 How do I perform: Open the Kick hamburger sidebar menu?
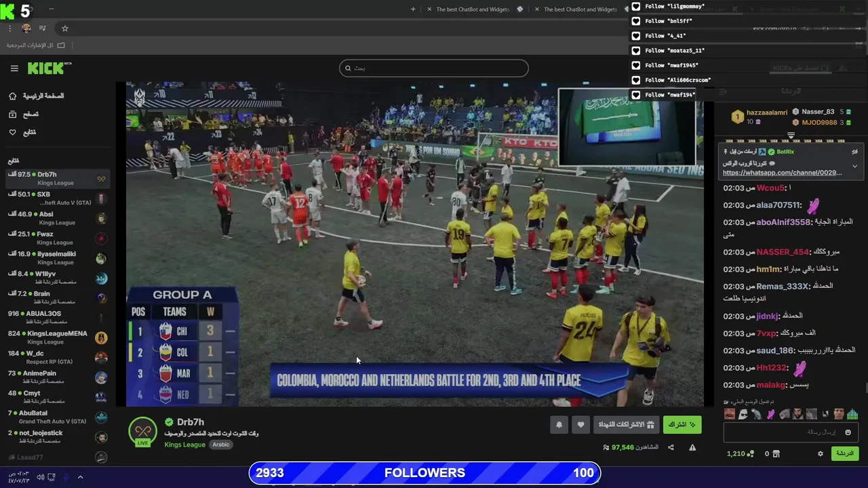click(x=14, y=68)
